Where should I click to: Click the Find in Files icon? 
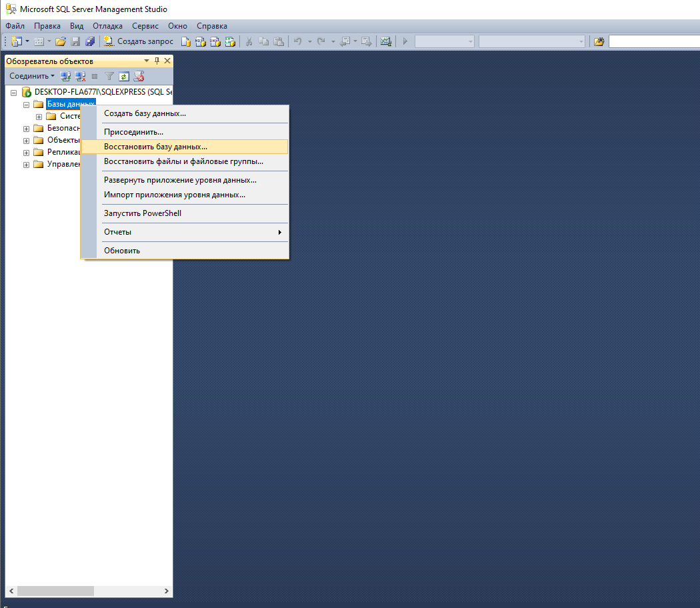pyautogui.click(x=599, y=41)
